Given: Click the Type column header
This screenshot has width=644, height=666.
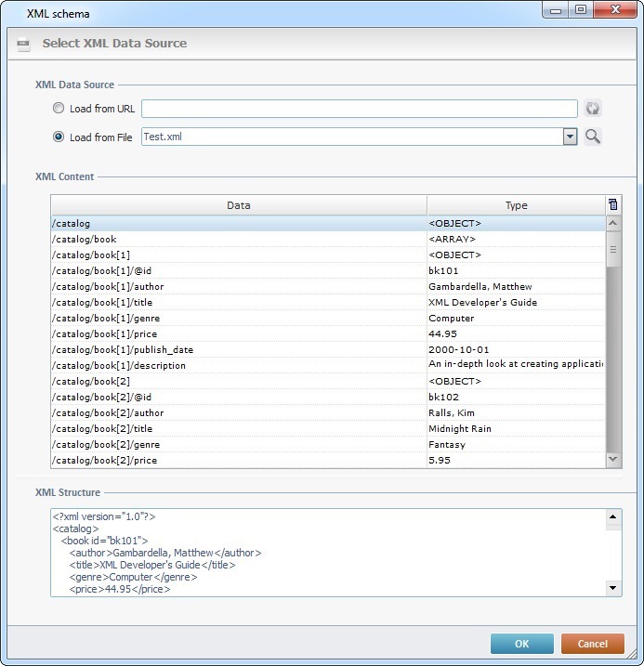Looking at the screenshot, I should click(516, 205).
